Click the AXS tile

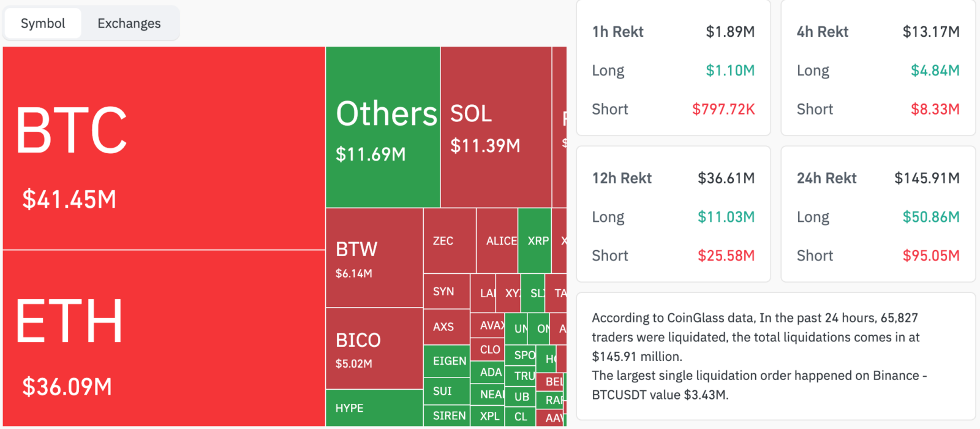coord(447,327)
